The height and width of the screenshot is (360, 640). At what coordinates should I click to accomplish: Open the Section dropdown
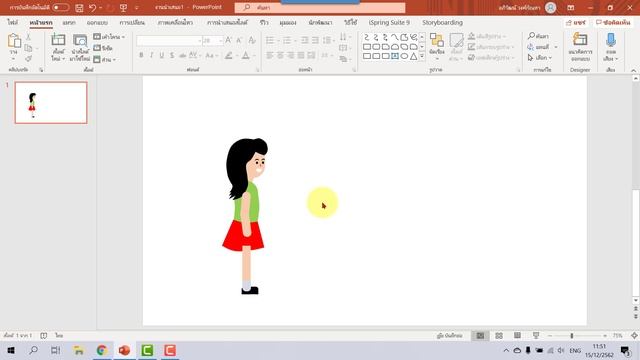pyautogui.click(x=104, y=60)
